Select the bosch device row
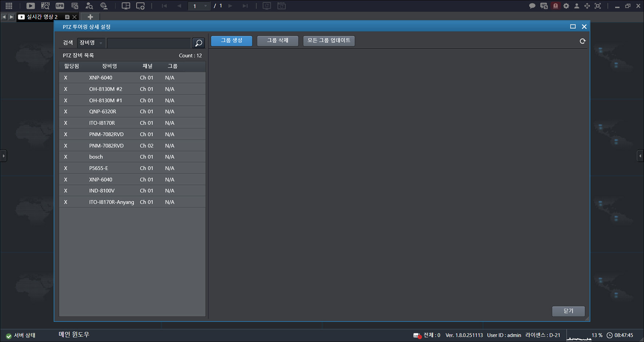This screenshot has height=342, width=644. (132, 157)
